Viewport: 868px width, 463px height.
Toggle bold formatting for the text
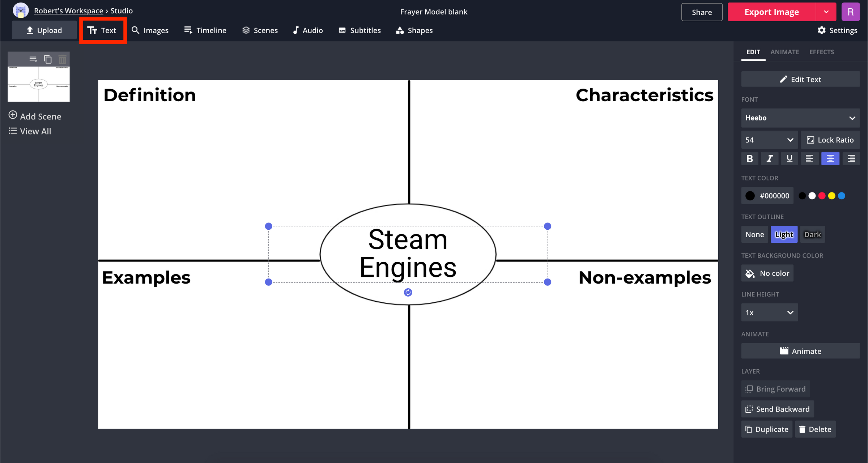coord(749,158)
